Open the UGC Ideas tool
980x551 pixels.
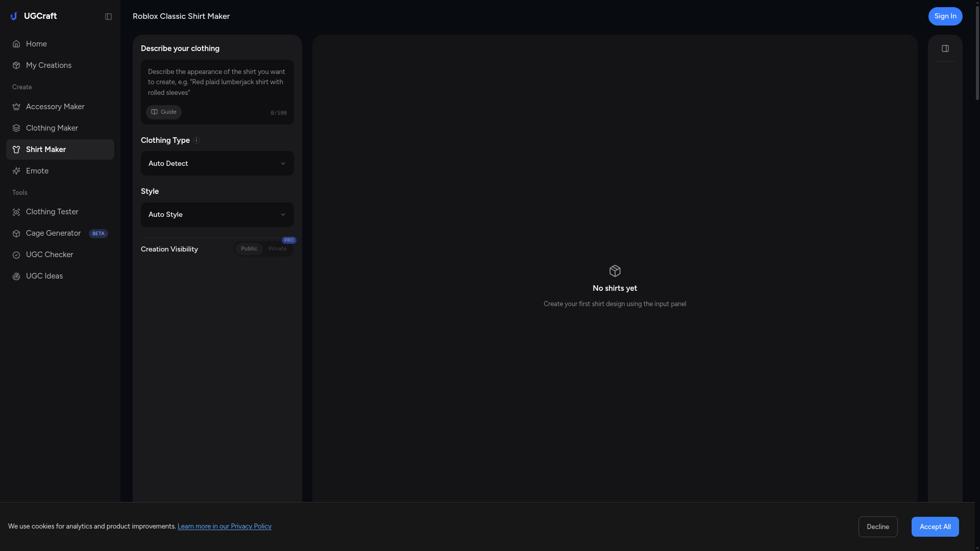60,276
